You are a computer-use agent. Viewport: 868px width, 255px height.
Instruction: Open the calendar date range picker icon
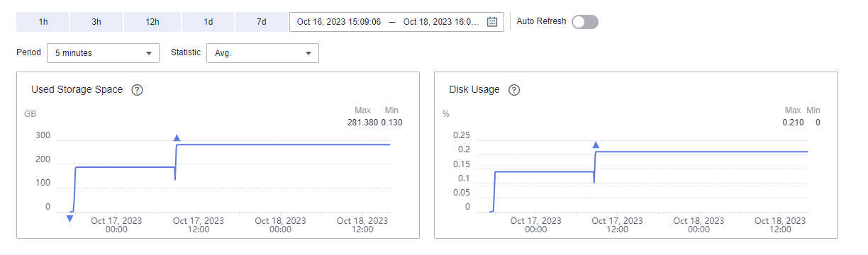tap(492, 22)
